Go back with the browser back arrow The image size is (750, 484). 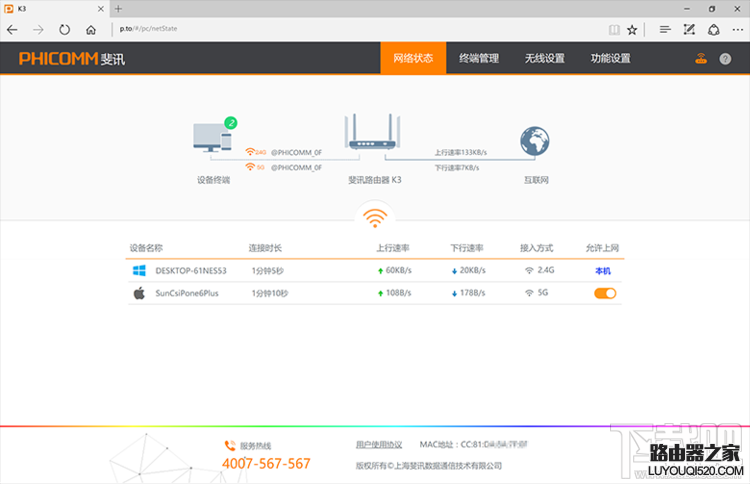point(12,30)
